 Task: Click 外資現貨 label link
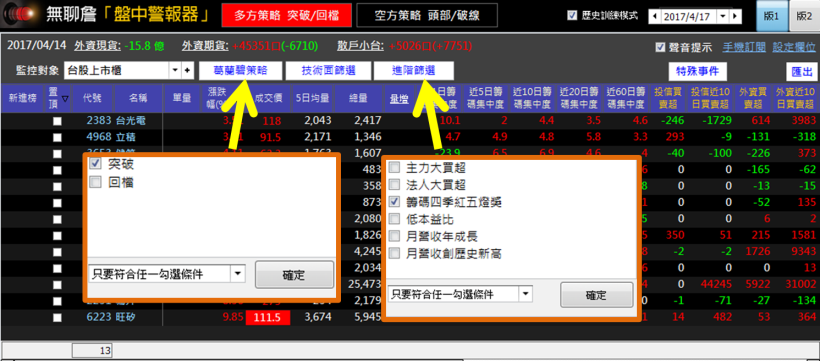click(97, 46)
